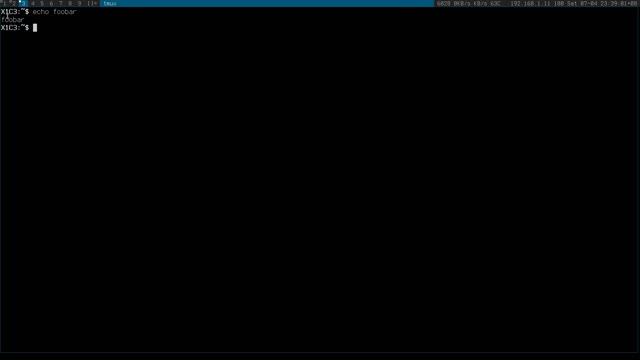The image size is (640, 360).
Task: Click the tmux window title in the bar
Action: tap(109, 3)
